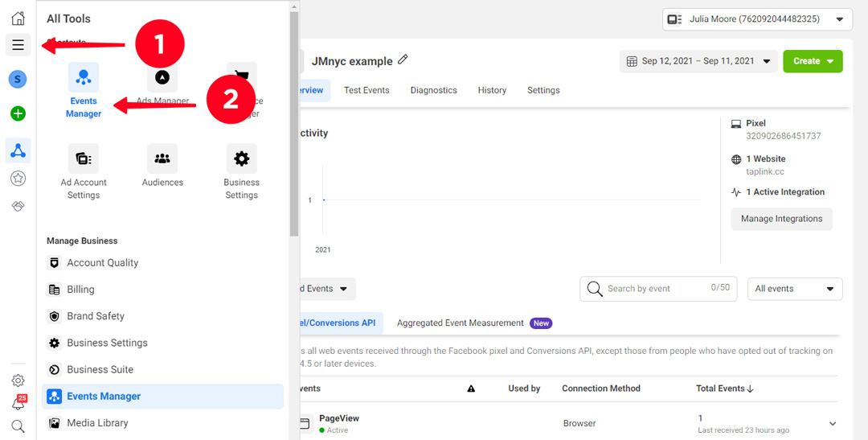This screenshot has width=868, height=440.
Task: Click the 1 Active Integration label
Action: click(785, 192)
